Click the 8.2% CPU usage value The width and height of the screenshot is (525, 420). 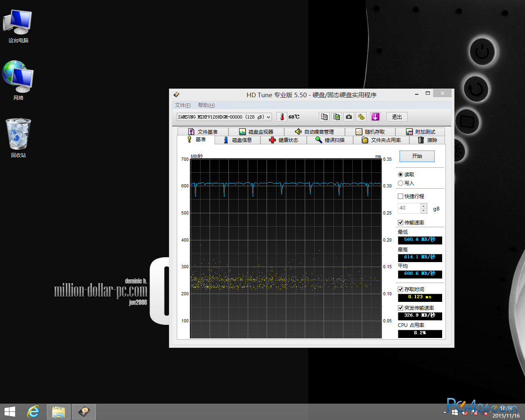[x=420, y=333]
